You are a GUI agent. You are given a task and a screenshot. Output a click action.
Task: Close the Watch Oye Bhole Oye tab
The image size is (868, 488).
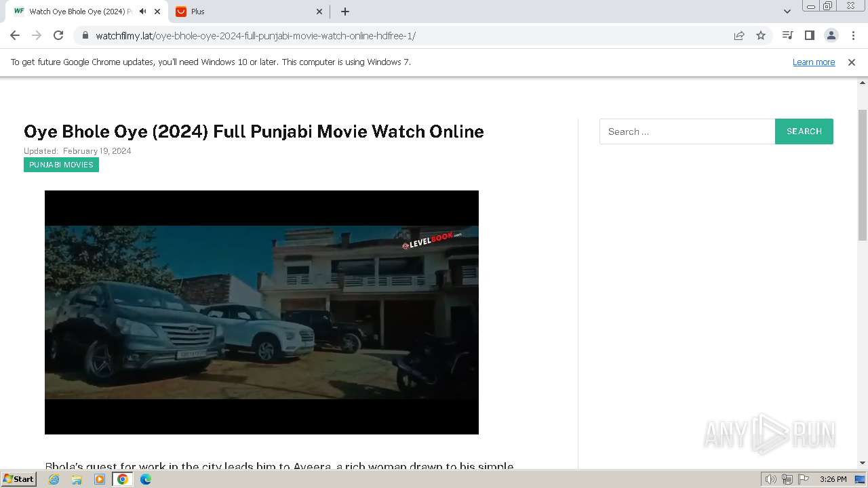[157, 12]
